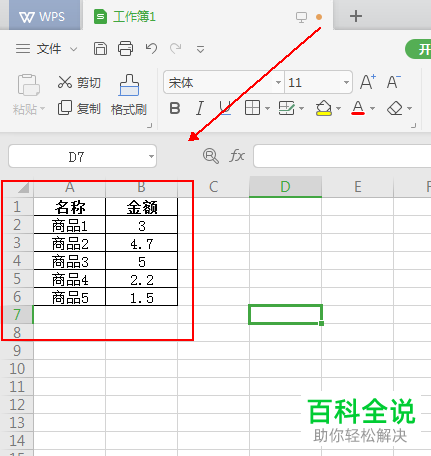Open clipboard group dialog launcher
The height and width of the screenshot is (456, 431).
pos(150,126)
